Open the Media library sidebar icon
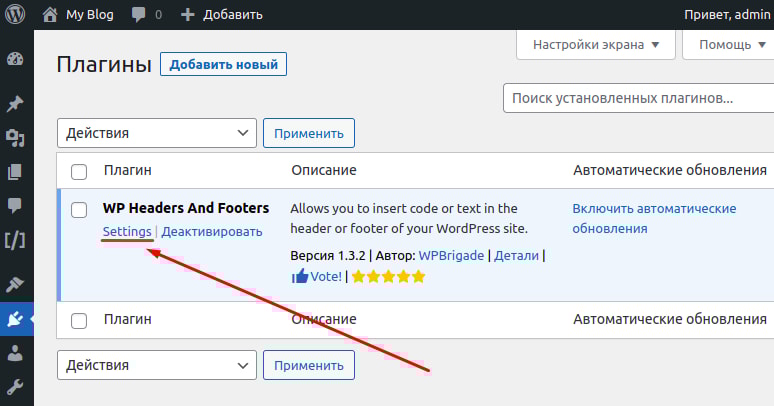 15,138
